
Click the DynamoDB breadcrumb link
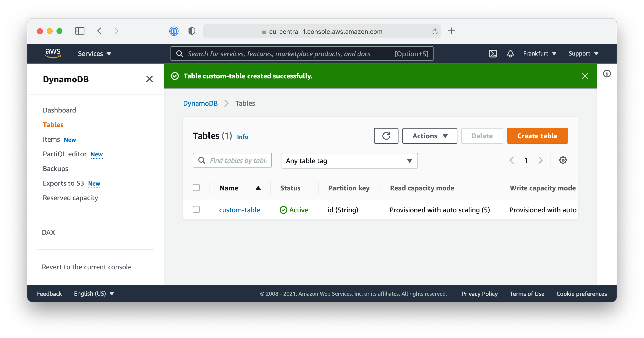200,103
